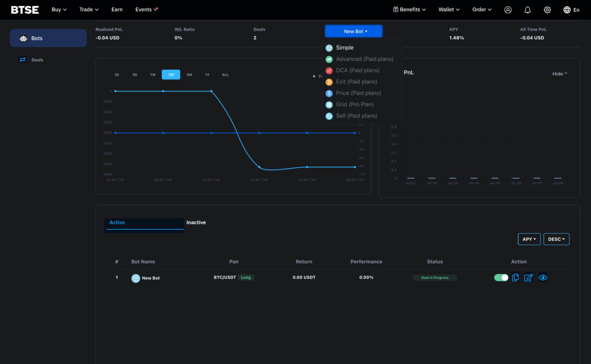Open the notifications bell

tap(528, 10)
